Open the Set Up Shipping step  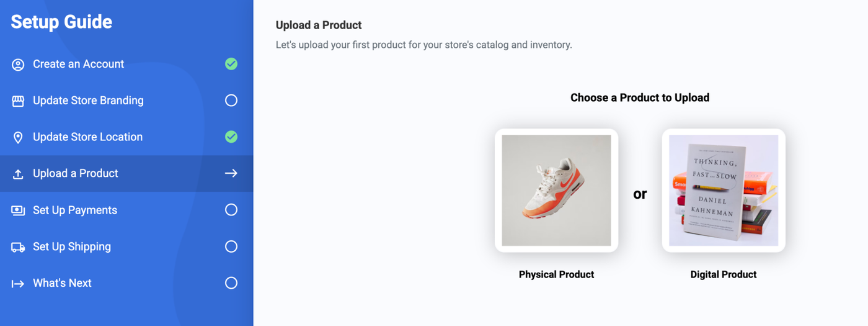coord(72,247)
